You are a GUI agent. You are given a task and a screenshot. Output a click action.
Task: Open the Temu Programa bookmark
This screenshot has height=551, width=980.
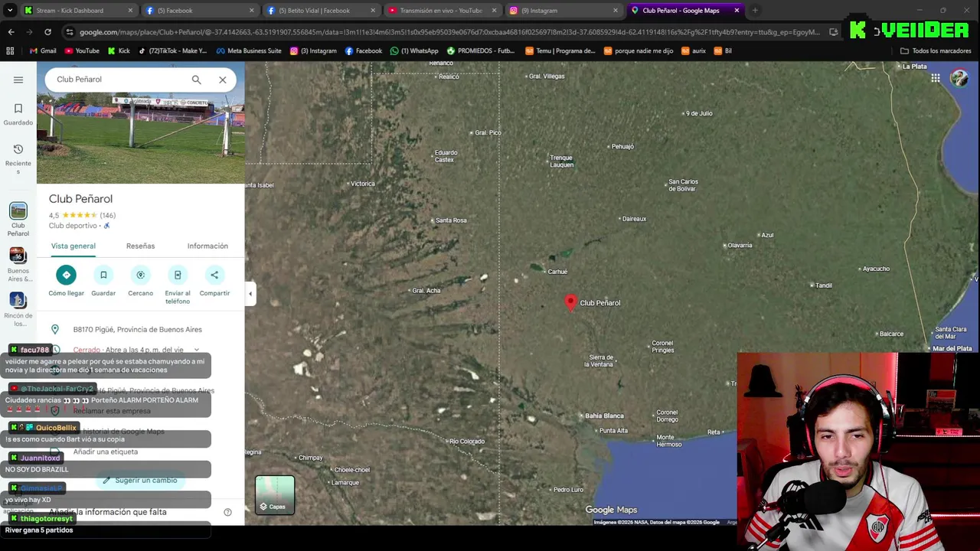560,51
